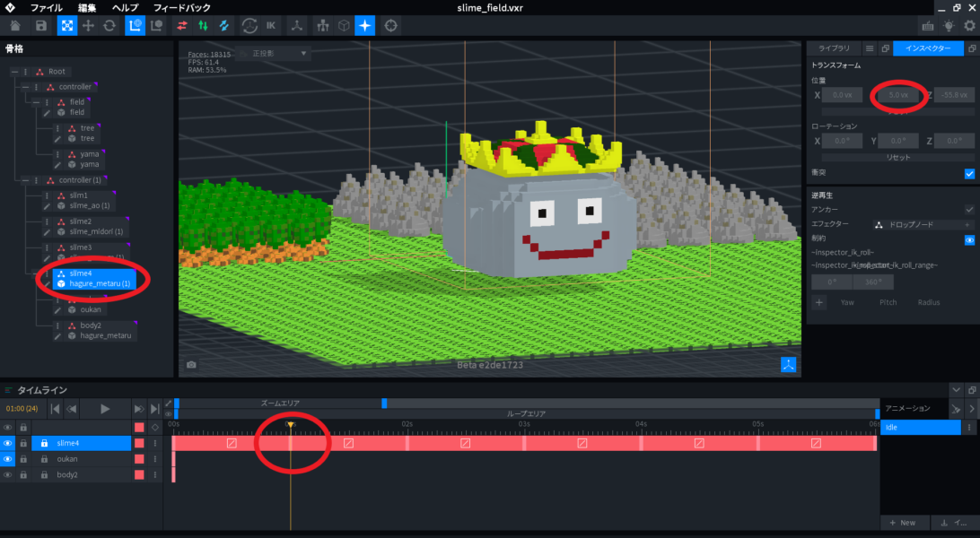Jump to the last frame of timeline
The width and height of the screenshot is (980, 538).
tap(154, 409)
